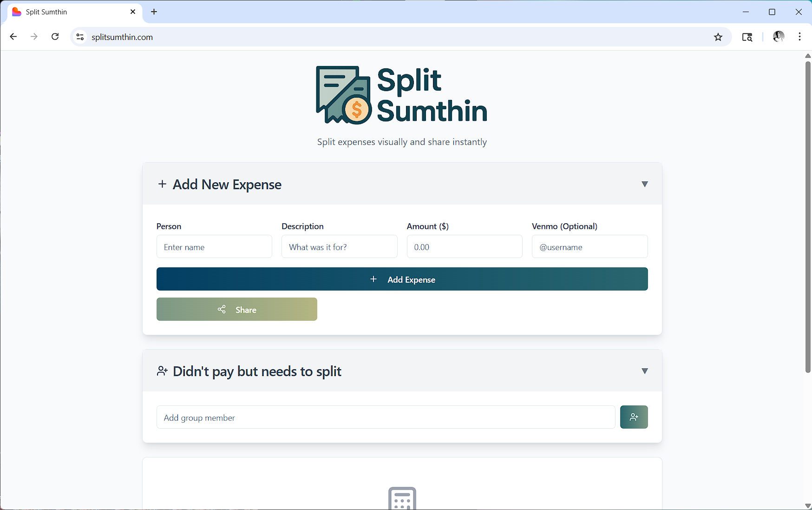
Task: Open a new browser tab
Action: pyautogui.click(x=154, y=12)
